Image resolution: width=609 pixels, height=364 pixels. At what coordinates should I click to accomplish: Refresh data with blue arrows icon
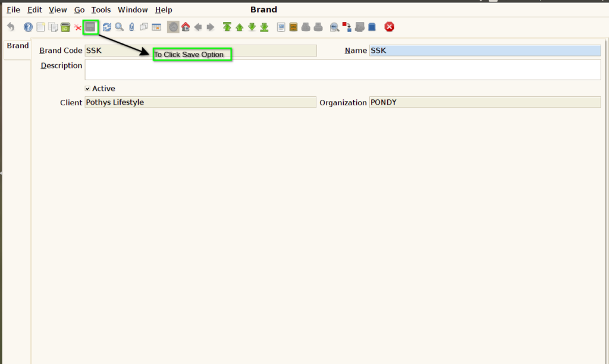(107, 27)
